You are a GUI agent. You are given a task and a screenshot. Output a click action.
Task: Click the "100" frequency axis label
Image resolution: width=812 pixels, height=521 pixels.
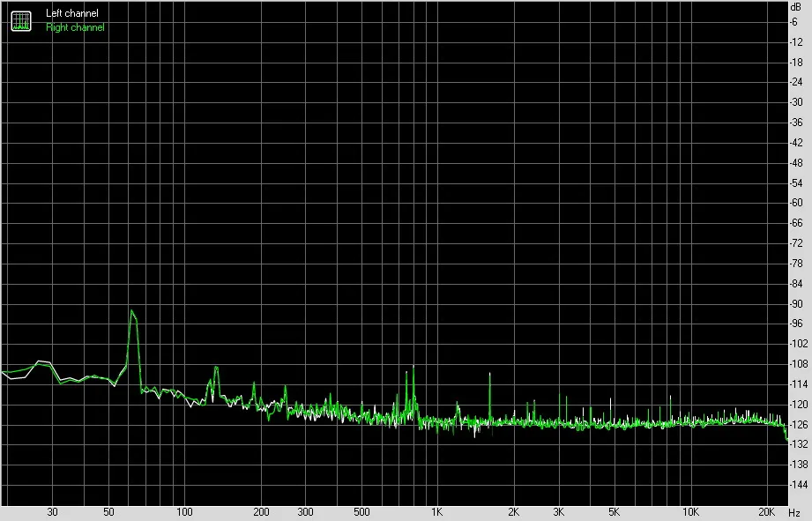pyautogui.click(x=184, y=512)
